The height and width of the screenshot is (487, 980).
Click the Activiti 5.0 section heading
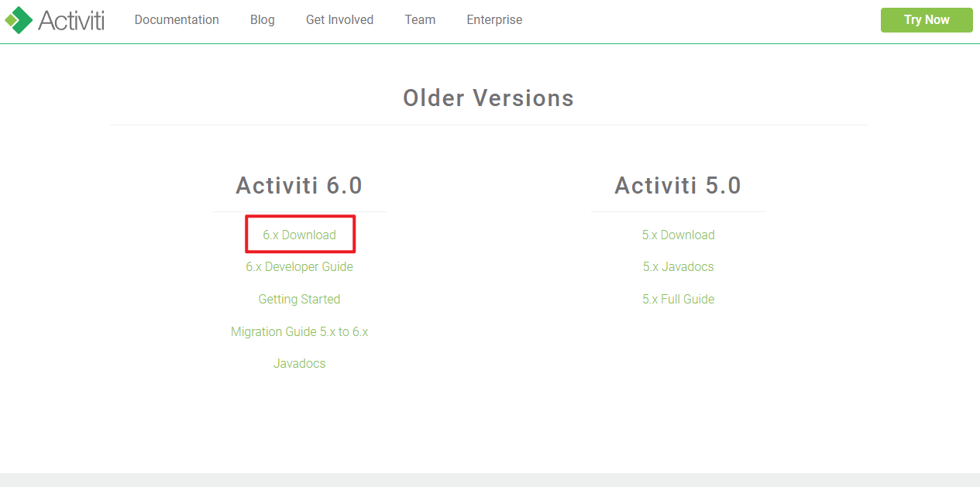(678, 186)
